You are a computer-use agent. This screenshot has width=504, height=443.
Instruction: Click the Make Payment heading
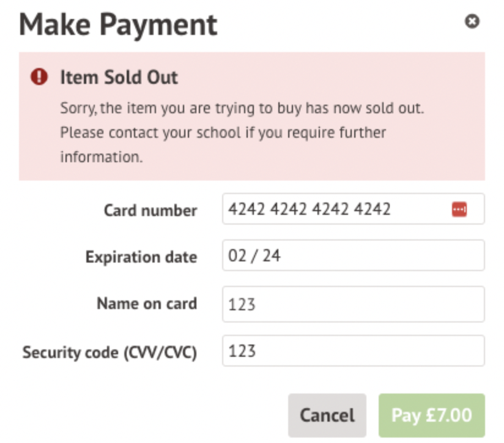pos(119,24)
